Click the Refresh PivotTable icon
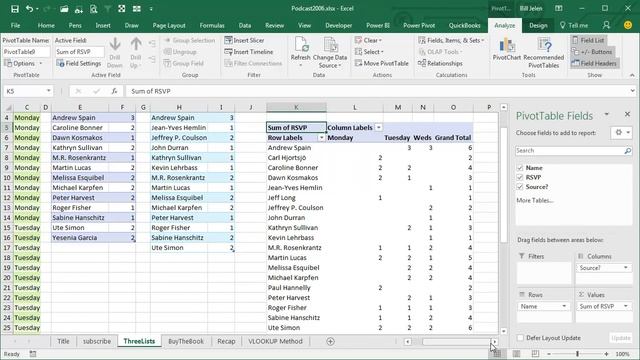The width and height of the screenshot is (640, 360). 301,44
